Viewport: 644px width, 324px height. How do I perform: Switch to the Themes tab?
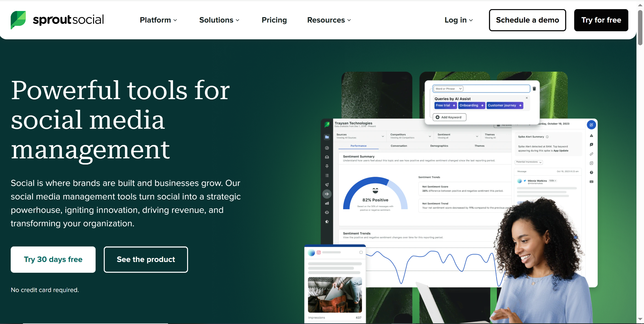pyautogui.click(x=480, y=146)
